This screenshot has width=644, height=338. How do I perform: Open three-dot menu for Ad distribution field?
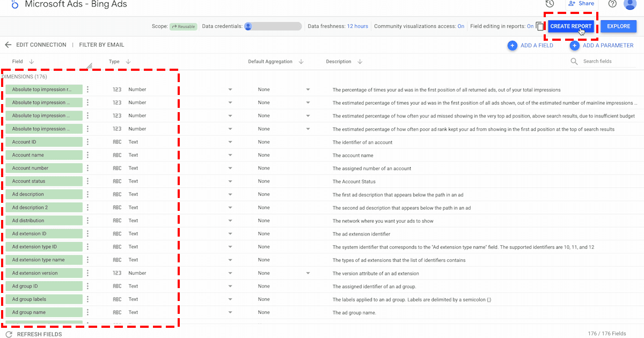pyautogui.click(x=87, y=221)
